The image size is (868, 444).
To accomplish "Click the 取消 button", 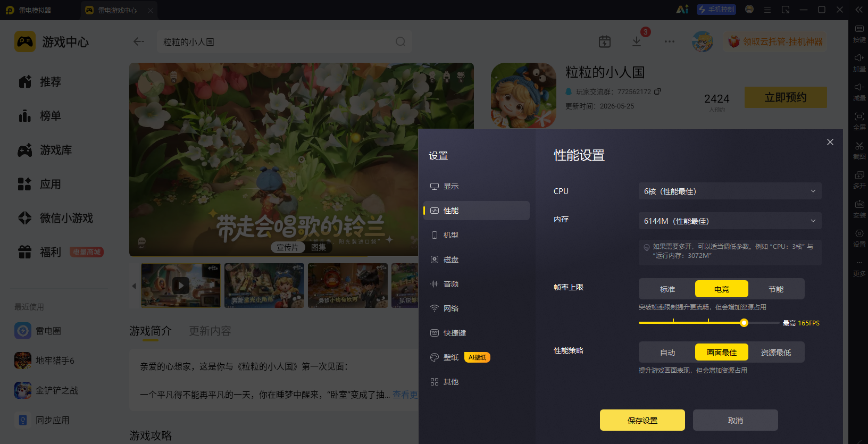I will (x=736, y=420).
